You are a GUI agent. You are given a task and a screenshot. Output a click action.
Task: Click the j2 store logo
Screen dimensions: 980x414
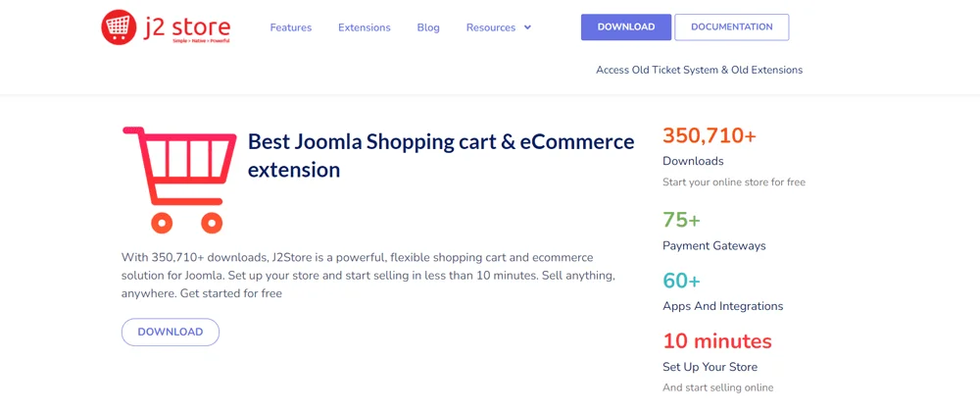(166, 27)
